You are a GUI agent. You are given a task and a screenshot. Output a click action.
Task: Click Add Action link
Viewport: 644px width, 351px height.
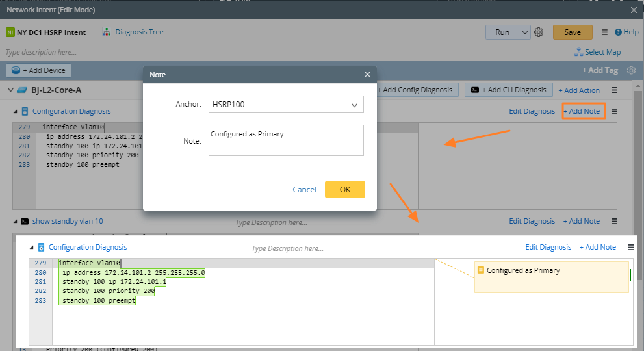click(x=579, y=90)
